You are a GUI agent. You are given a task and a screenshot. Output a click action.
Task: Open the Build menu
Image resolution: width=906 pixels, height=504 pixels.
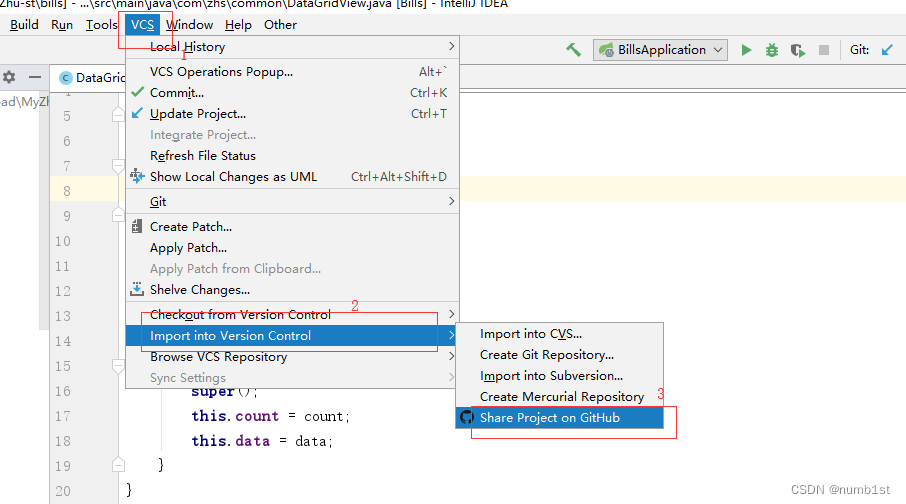click(24, 25)
